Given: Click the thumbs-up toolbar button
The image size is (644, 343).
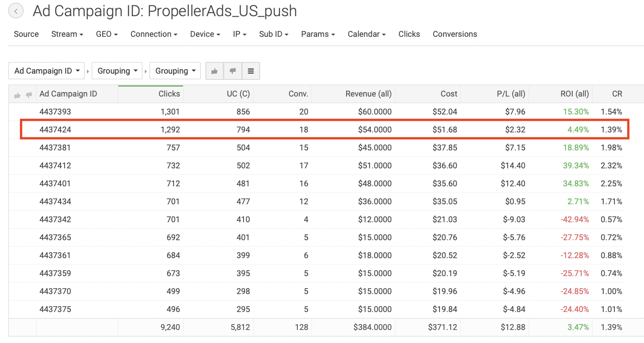Looking at the screenshot, I should [214, 71].
